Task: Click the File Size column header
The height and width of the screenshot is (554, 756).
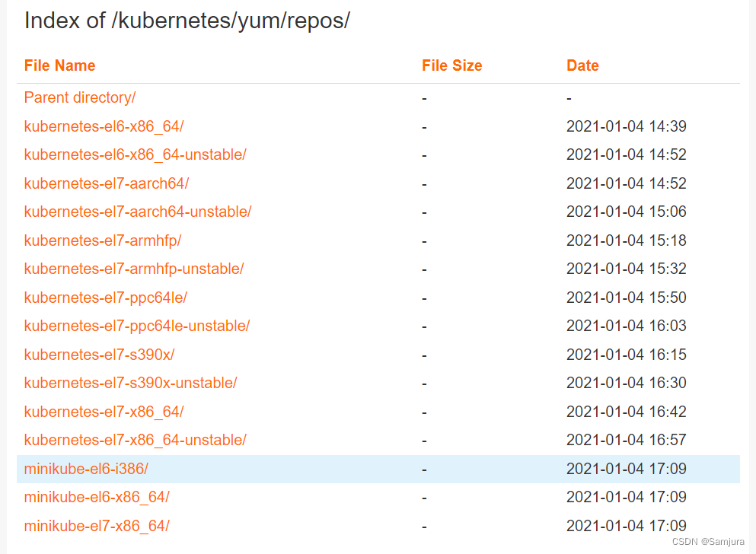Action: tap(451, 65)
